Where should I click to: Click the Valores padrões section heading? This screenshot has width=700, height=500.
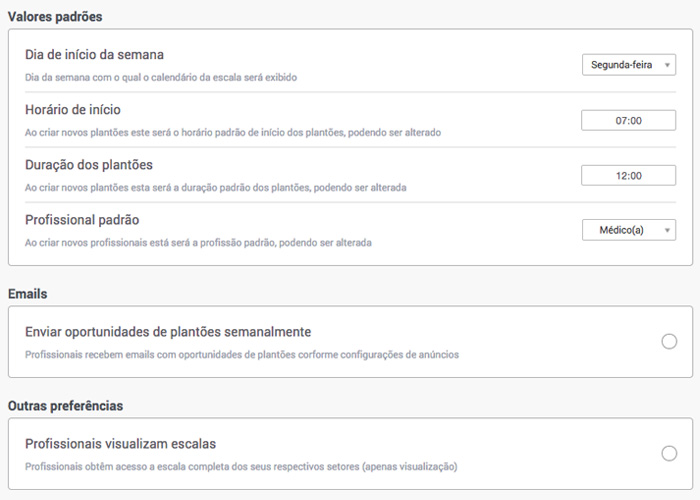pyautogui.click(x=55, y=17)
